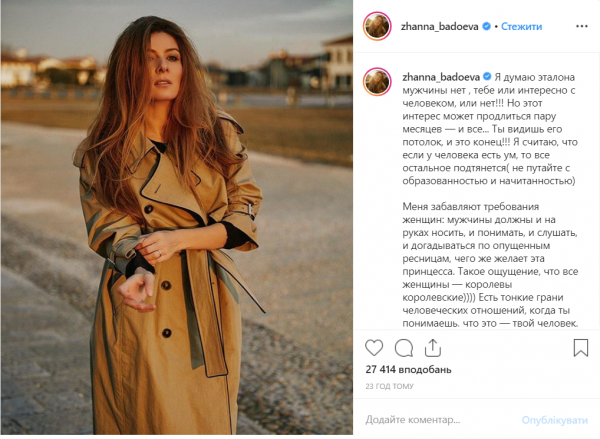Click the Стежити follow link
The width and height of the screenshot is (600, 439).
pyautogui.click(x=522, y=26)
